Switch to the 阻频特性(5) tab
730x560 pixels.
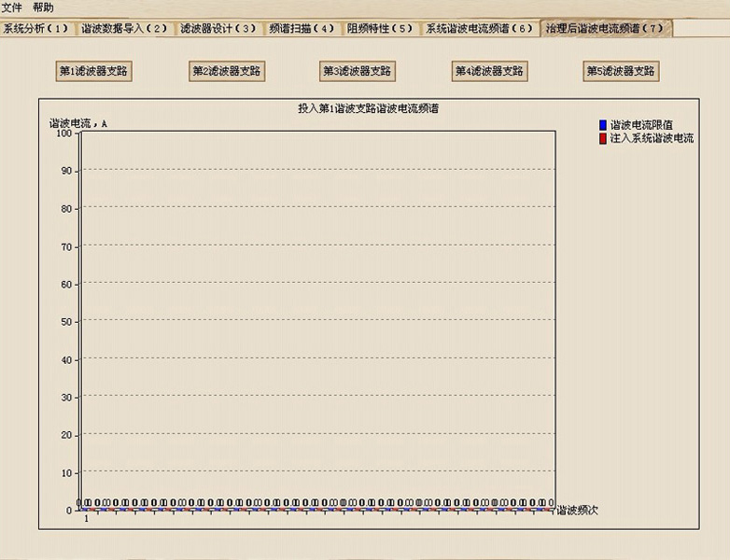379,28
